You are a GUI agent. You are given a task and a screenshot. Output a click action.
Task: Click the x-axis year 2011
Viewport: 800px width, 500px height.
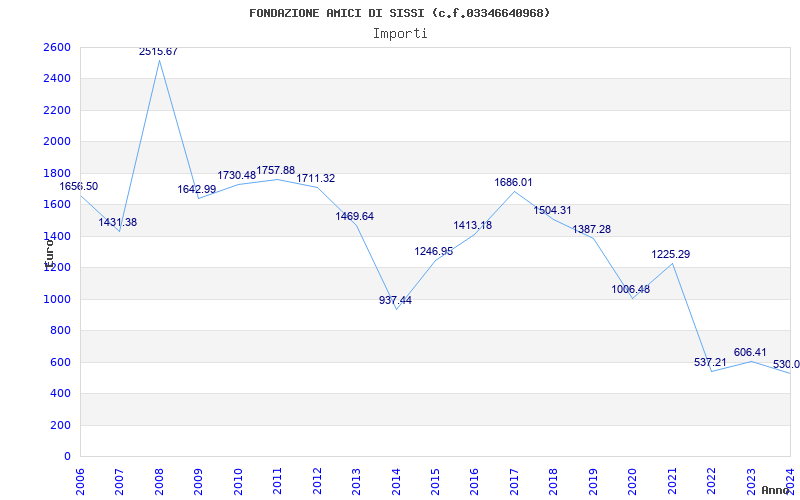point(278,482)
